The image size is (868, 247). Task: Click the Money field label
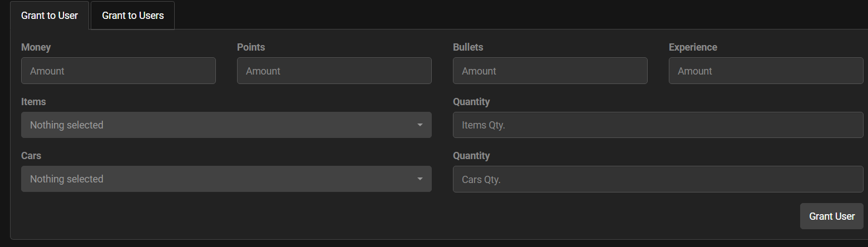pos(36,47)
